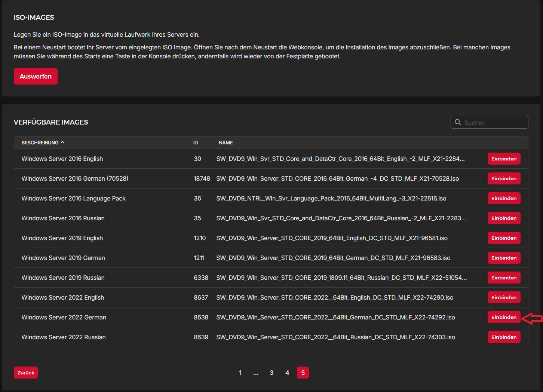Mount the Windows Server 2022 English image
Screen dimensions: 543x392
tap(504, 297)
